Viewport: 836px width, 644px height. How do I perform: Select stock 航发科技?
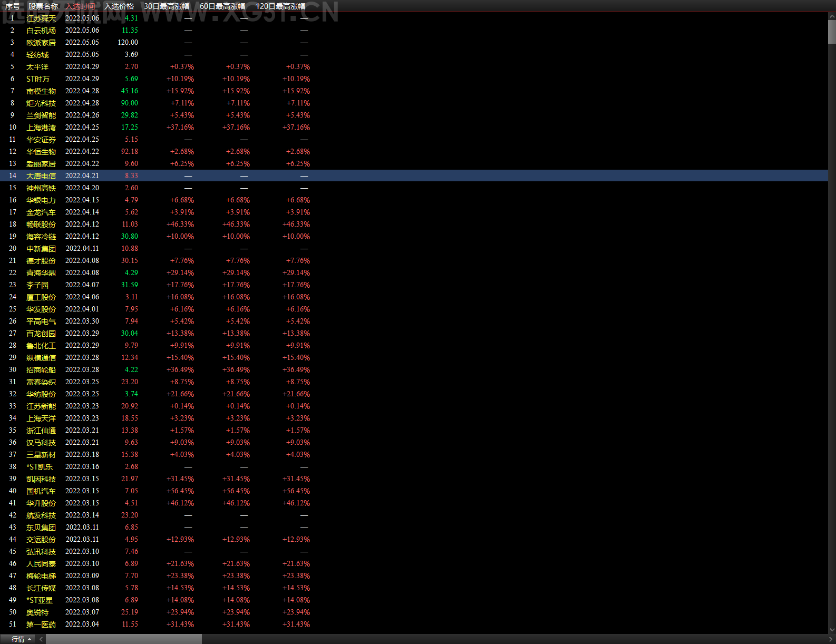(x=41, y=515)
